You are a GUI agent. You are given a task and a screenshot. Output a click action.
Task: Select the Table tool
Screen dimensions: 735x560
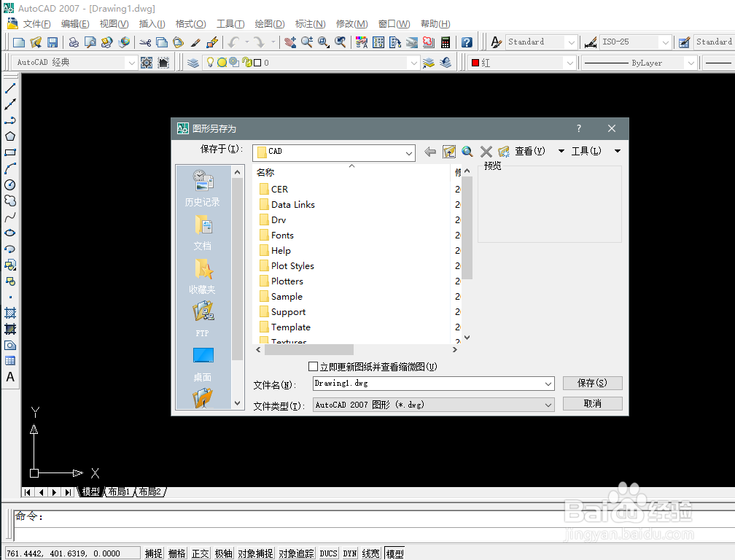click(x=10, y=361)
